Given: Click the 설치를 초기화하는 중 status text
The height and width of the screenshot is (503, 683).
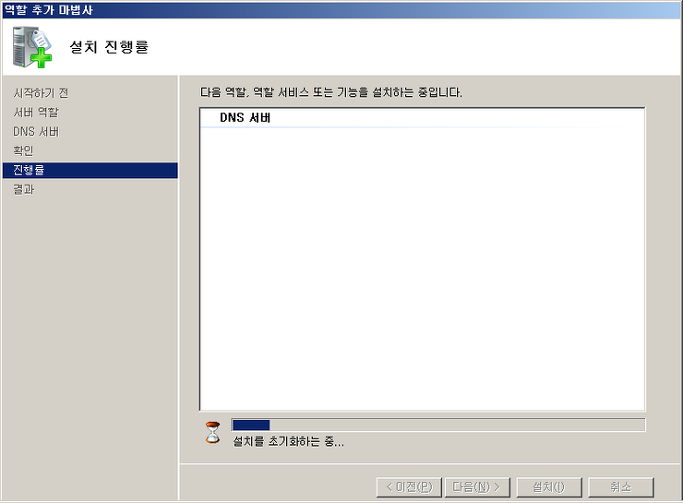Looking at the screenshot, I should (x=288, y=442).
